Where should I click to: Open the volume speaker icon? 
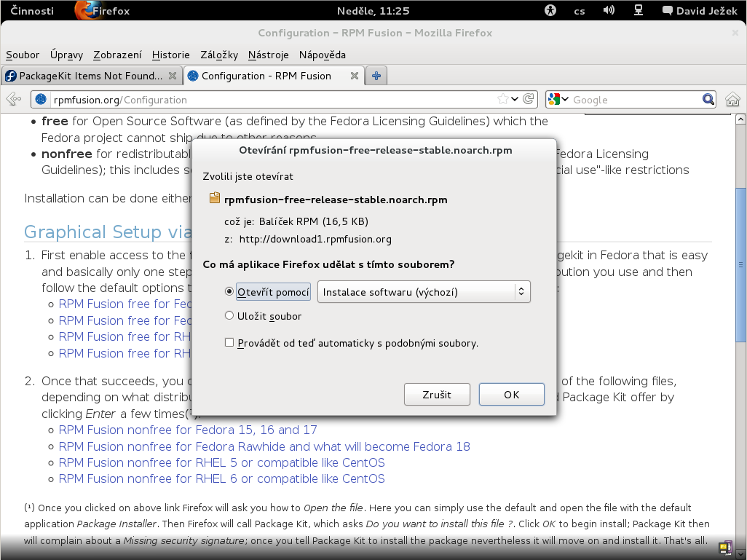(609, 10)
